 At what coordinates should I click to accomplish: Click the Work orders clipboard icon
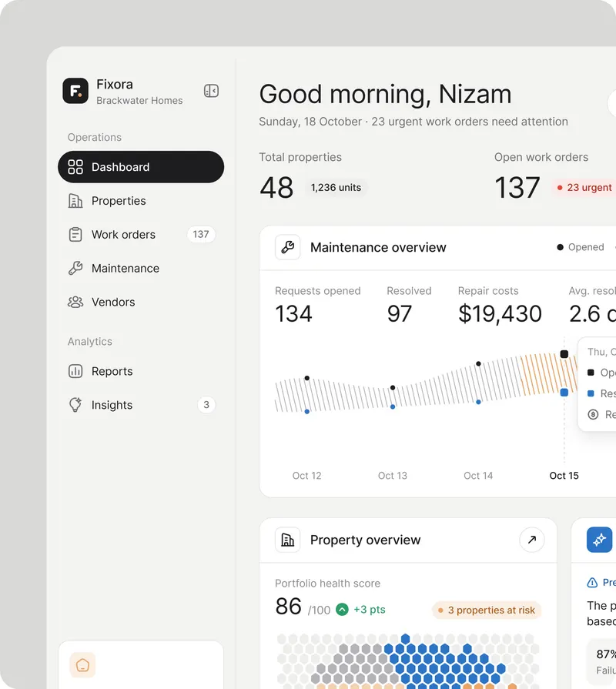click(x=75, y=235)
